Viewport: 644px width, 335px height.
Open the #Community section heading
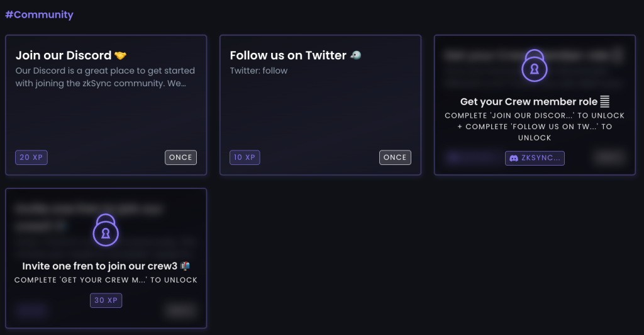[x=39, y=14]
